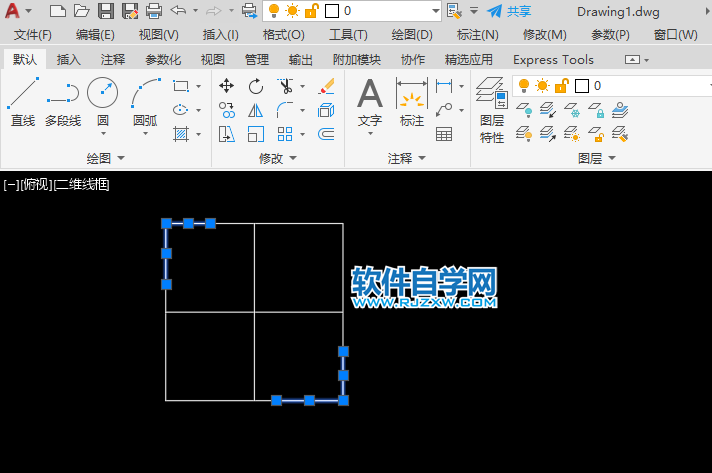Switch to the 参数化 ribbon tab
712x473 pixels.
click(x=163, y=59)
